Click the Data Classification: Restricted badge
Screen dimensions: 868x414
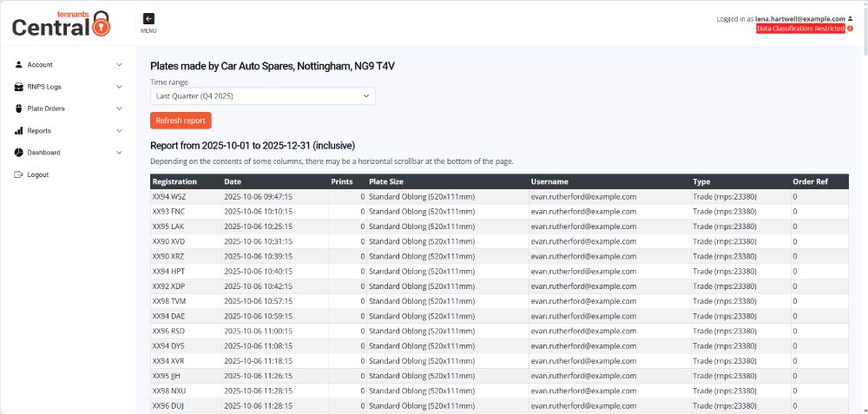(x=800, y=29)
